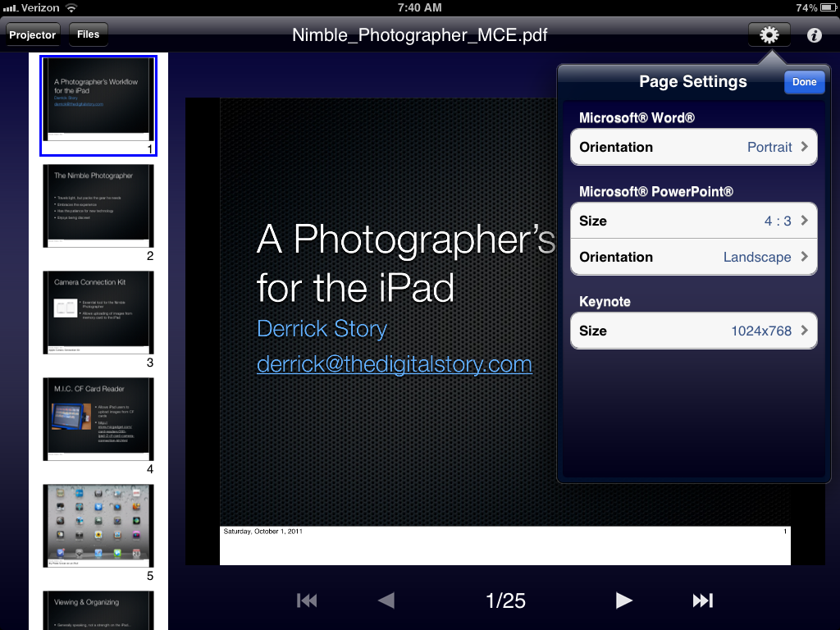Follow the derrick@thedigitalstory.com link
Screen dimensions: 840x630
click(394, 364)
